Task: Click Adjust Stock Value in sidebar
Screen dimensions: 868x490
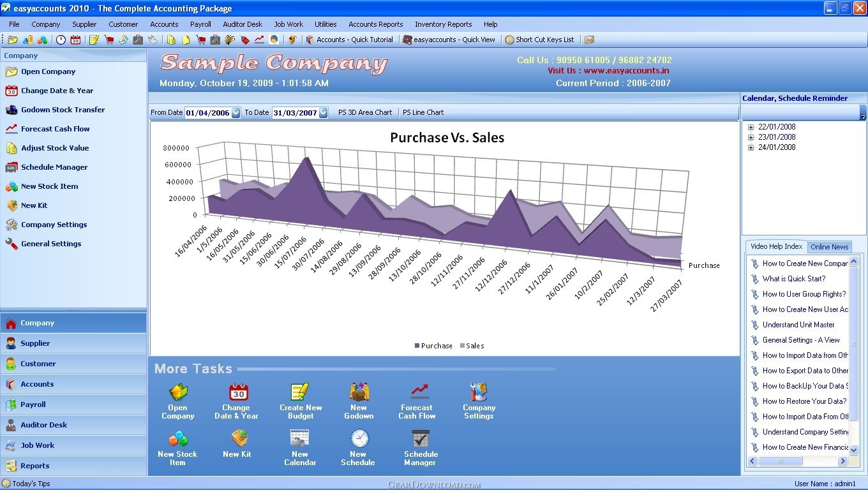Action: pyautogui.click(x=55, y=148)
